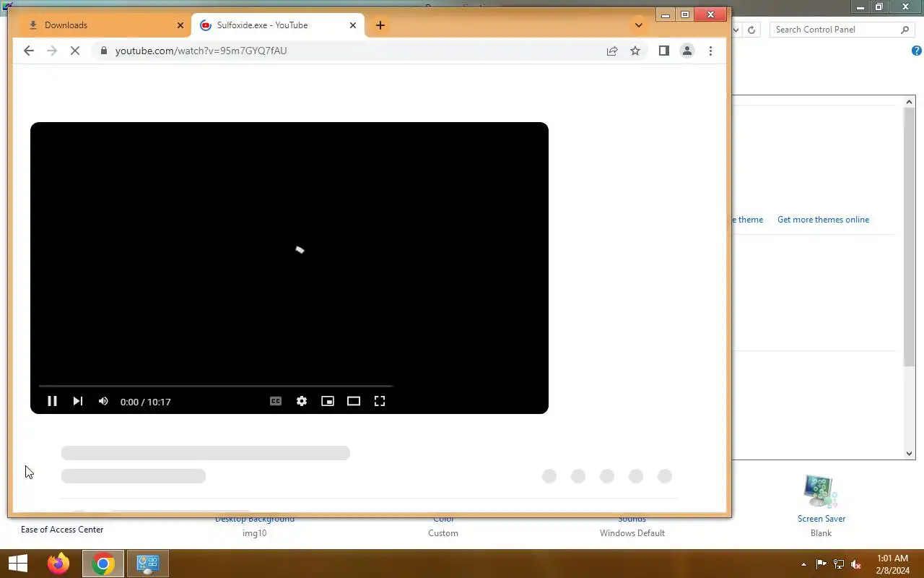Switch to the Downloads tab
The image size is (924, 578).
(103, 25)
